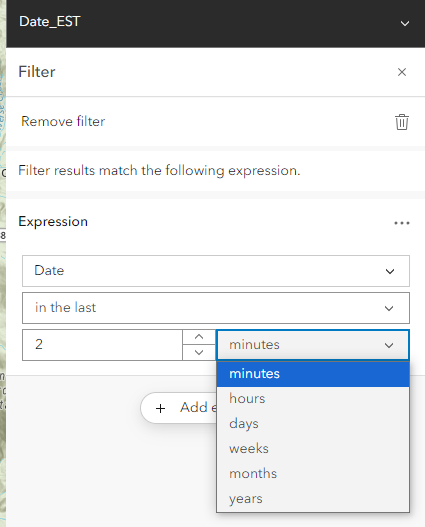Collapse the minutes unit combo box
425x527 pixels.
[x=313, y=345]
